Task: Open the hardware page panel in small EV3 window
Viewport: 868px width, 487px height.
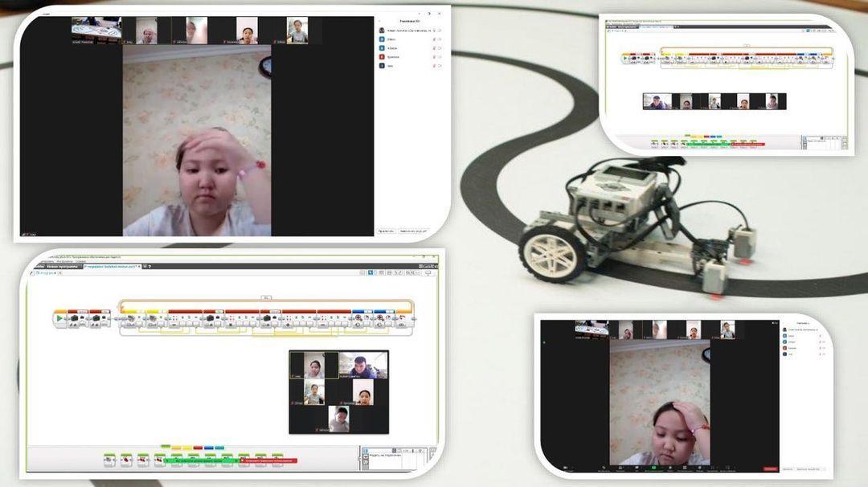Action: [824, 143]
